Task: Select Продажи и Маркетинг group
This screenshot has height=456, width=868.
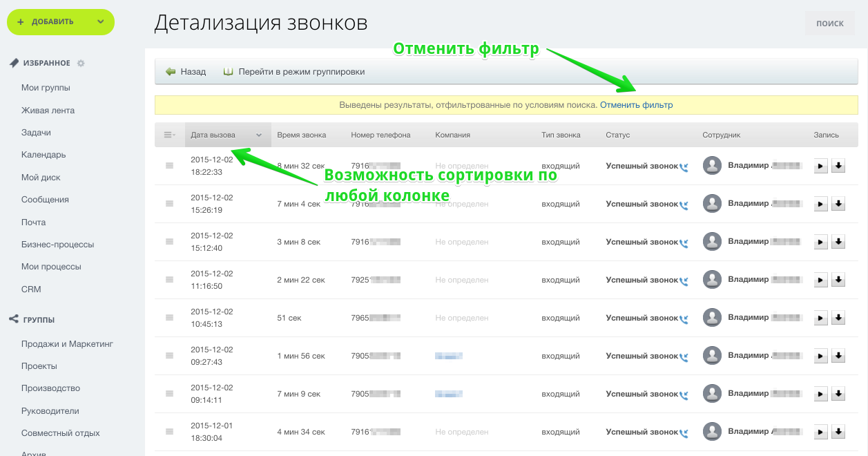Action: 67,343
